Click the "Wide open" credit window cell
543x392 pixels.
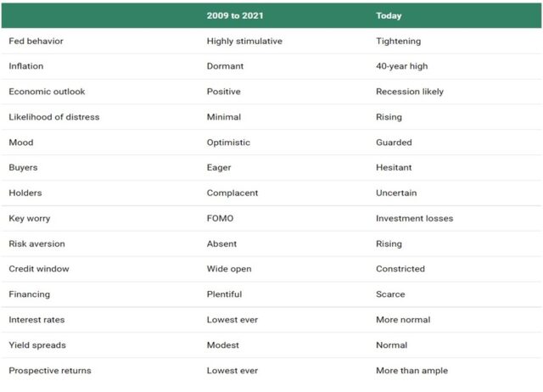229,269
